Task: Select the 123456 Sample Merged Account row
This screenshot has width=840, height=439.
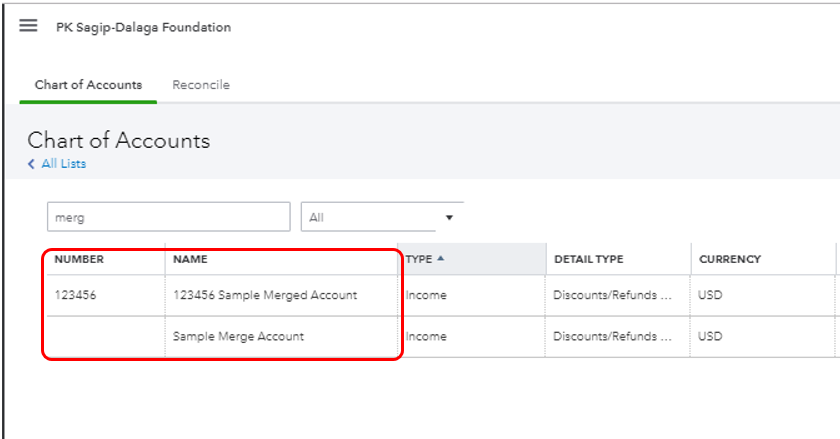Action: tap(265, 296)
